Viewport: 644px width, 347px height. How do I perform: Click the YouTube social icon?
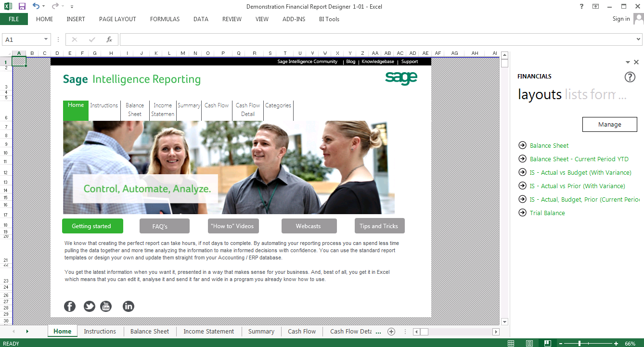[106, 306]
